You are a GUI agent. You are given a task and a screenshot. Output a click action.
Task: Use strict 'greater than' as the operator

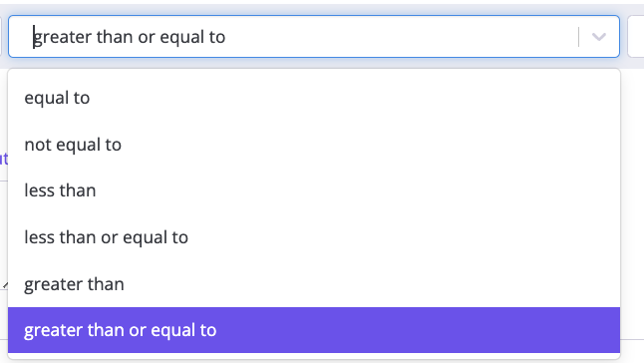coord(314,284)
